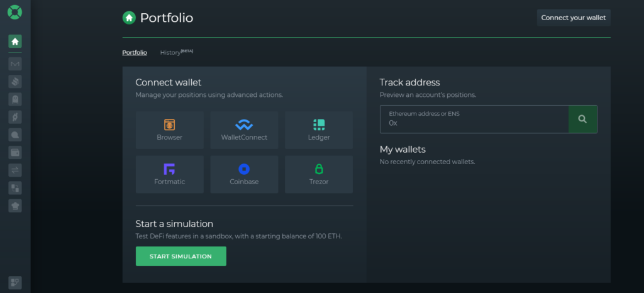Open the wallet-shaped Smart Savings sidebar icon
Screen dimensions: 644x293
[15, 152]
